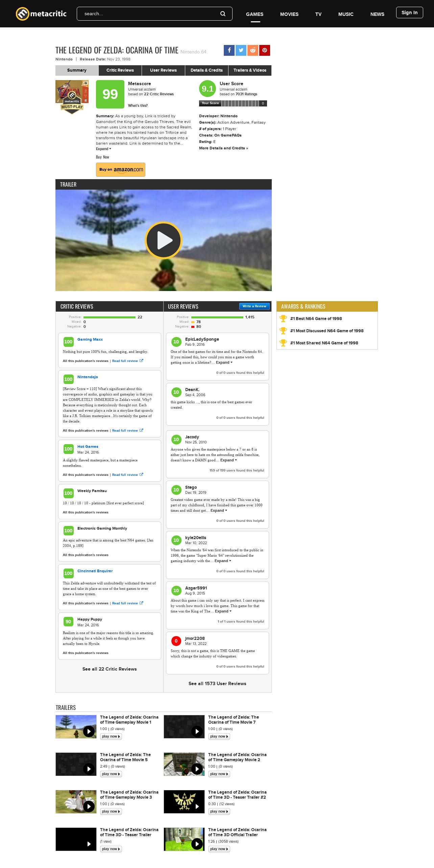Expand Jacody's review
The height and width of the screenshot is (868, 434).
coord(228,460)
